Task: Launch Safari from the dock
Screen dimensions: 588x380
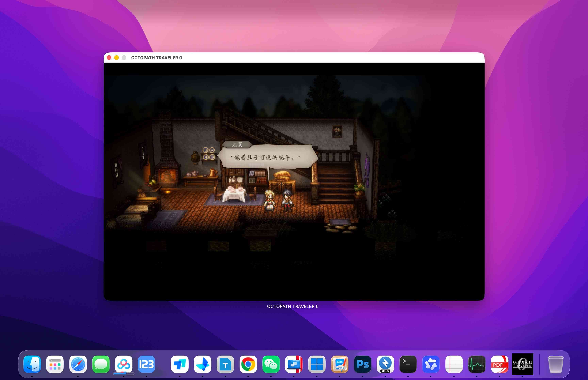Action: 78,364
